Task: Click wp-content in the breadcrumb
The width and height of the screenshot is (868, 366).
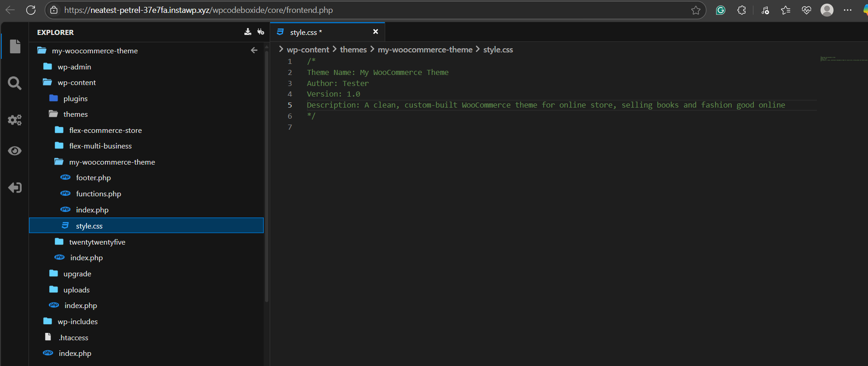Action: pos(308,49)
